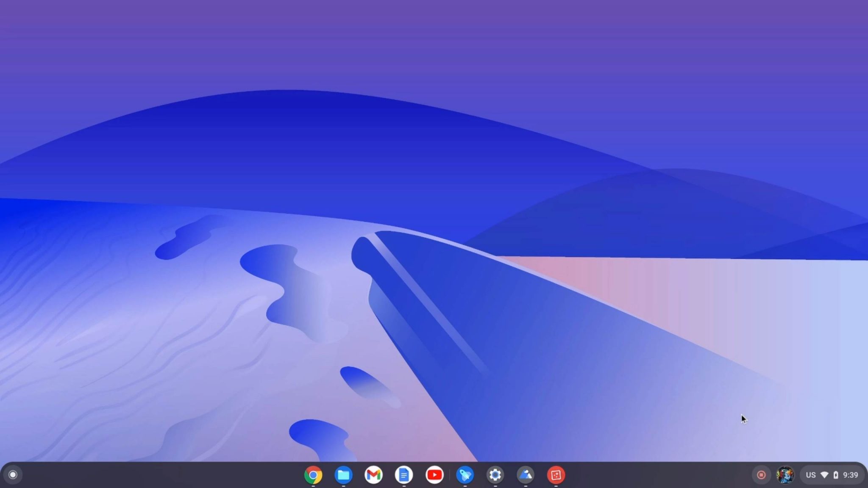Open the Files app on the shelf
Image resolution: width=868 pixels, height=488 pixels.
coord(343,475)
